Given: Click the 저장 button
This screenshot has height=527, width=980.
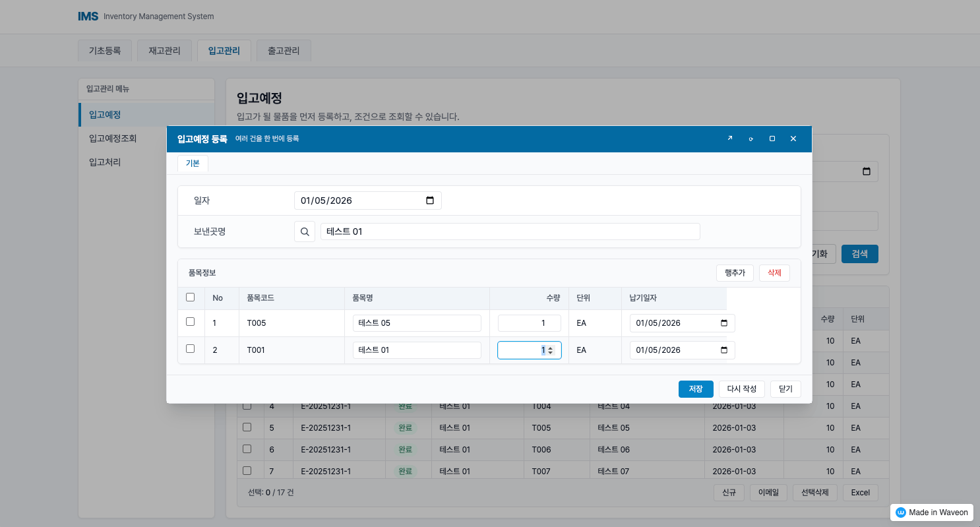Looking at the screenshot, I should pos(696,389).
